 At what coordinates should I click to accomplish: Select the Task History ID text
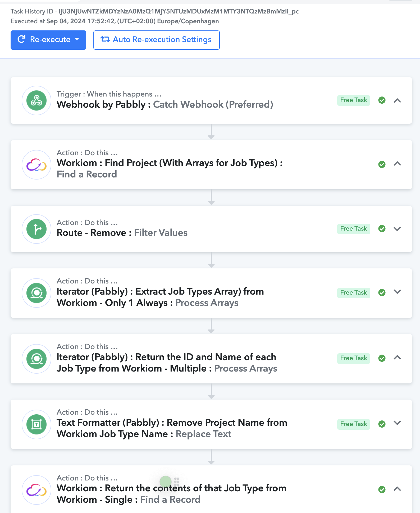[155, 11]
